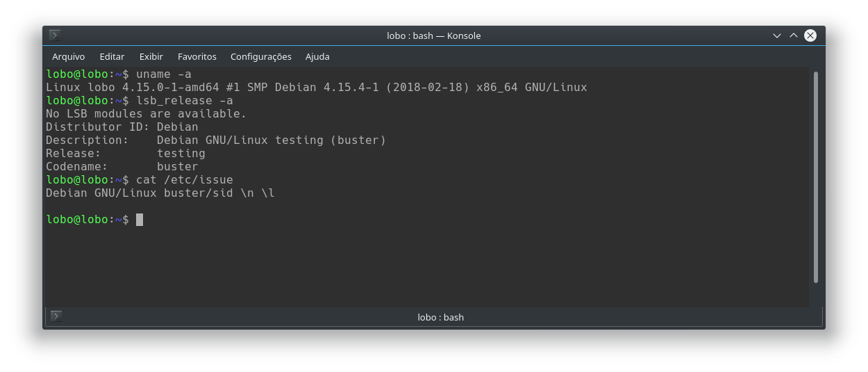The width and height of the screenshot is (868, 372).
Task: Open the Configurações menu
Action: point(261,56)
